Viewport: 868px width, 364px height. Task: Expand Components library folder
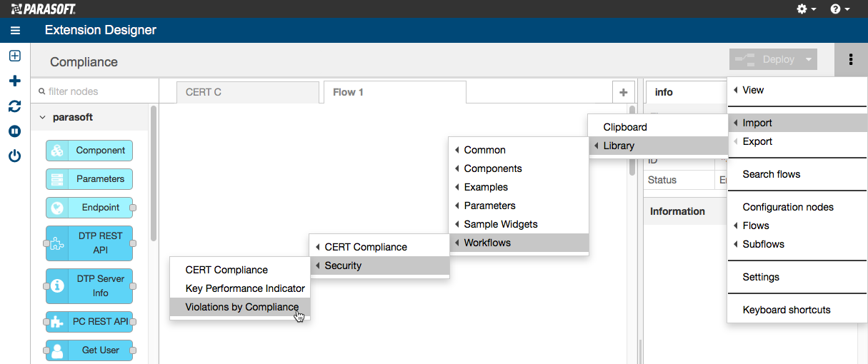pos(519,168)
